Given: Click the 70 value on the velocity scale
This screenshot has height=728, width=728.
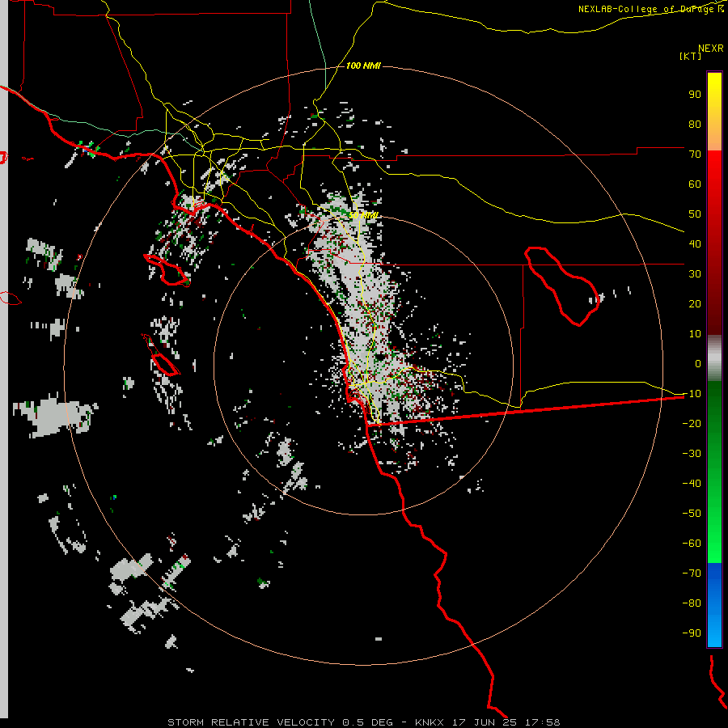Looking at the screenshot, I should pyautogui.click(x=695, y=154).
